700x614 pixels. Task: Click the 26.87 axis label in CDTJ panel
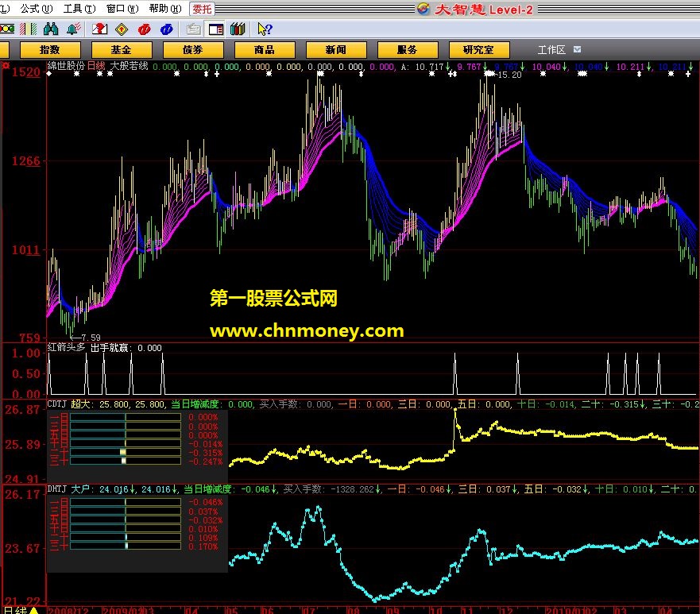coord(22,409)
